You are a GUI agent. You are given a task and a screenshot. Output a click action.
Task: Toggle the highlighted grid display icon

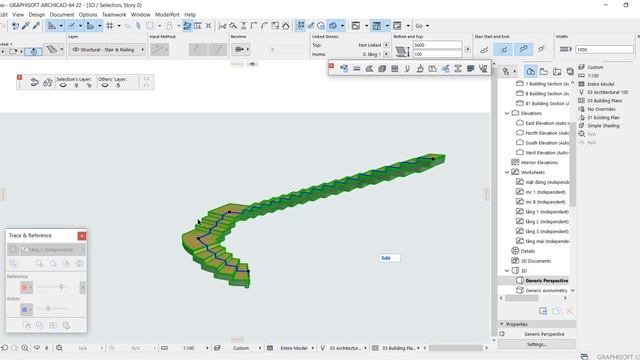(x=300, y=26)
